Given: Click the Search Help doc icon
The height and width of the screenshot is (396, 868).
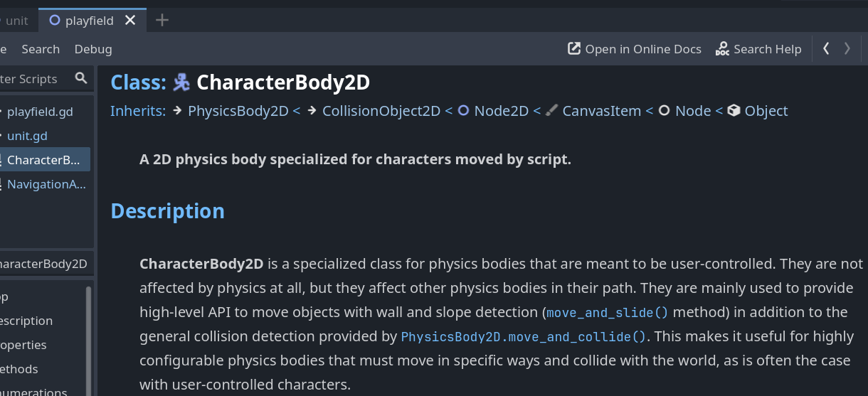Looking at the screenshot, I should (722, 49).
